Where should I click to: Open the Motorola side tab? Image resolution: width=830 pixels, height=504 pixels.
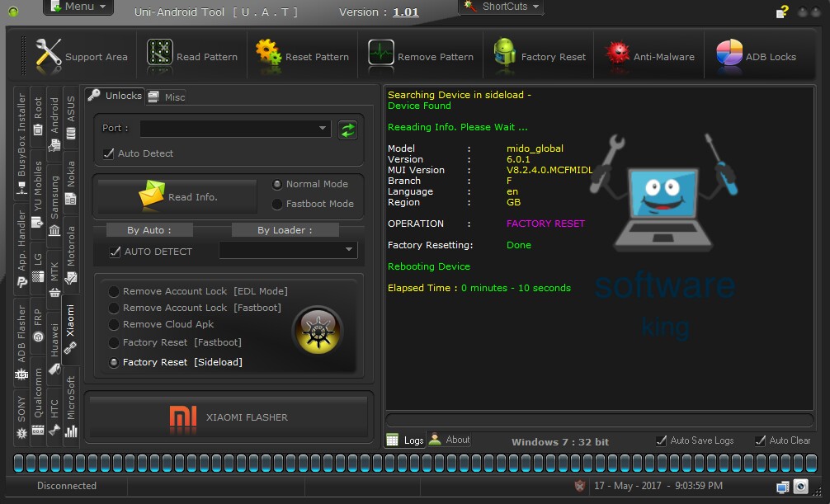pyautogui.click(x=70, y=254)
